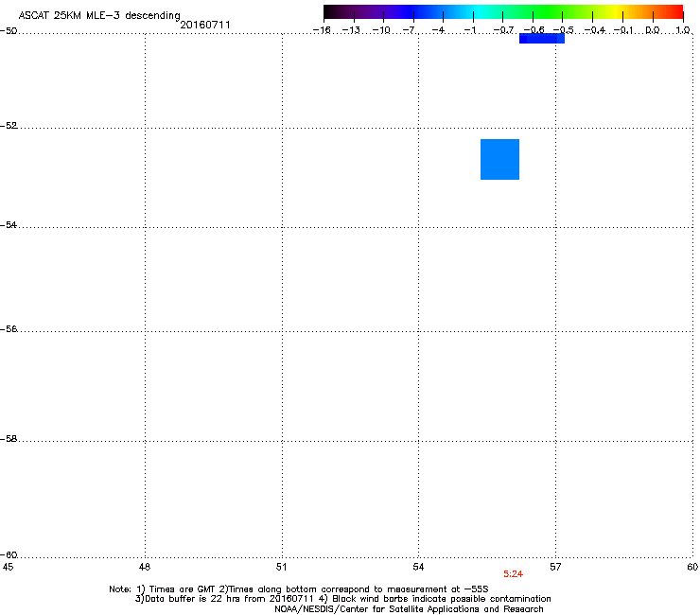Click the dark blue rectangle near the top edge
The width and height of the screenshot is (700, 615).
541,39
